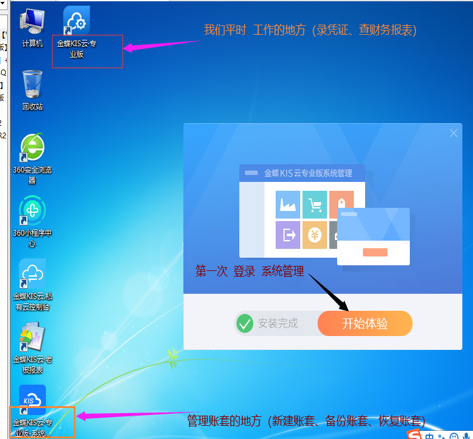Select the KIS 系统管理 shortcut at bottom-left
Image resolution: width=473 pixels, height=439 pixels.
point(32,411)
